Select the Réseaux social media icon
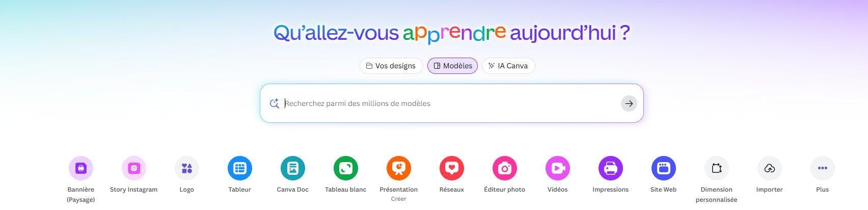 [x=452, y=168]
